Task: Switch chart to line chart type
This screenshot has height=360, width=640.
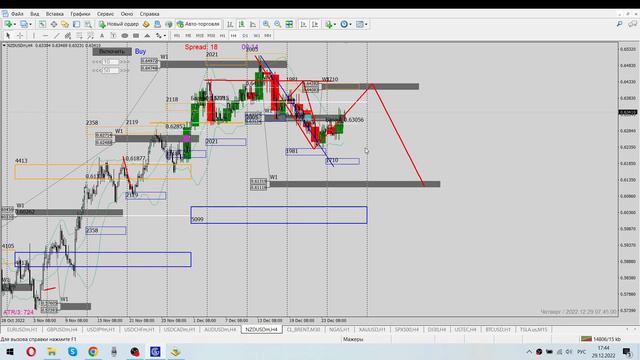Action: coord(253,24)
